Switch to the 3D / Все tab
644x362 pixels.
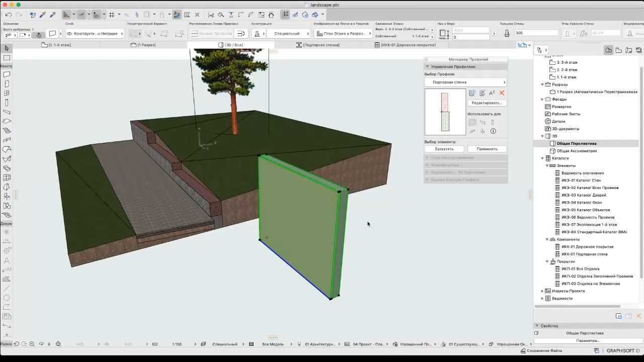coord(231,45)
